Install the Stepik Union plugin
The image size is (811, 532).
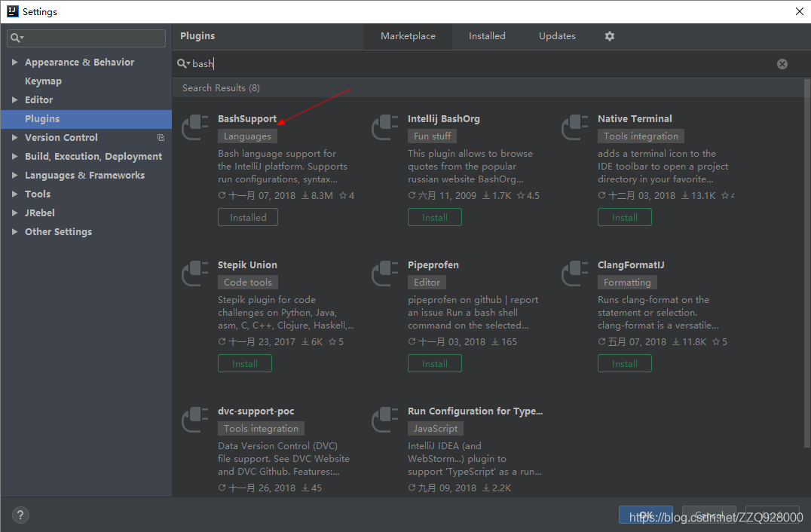pyautogui.click(x=245, y=364)
